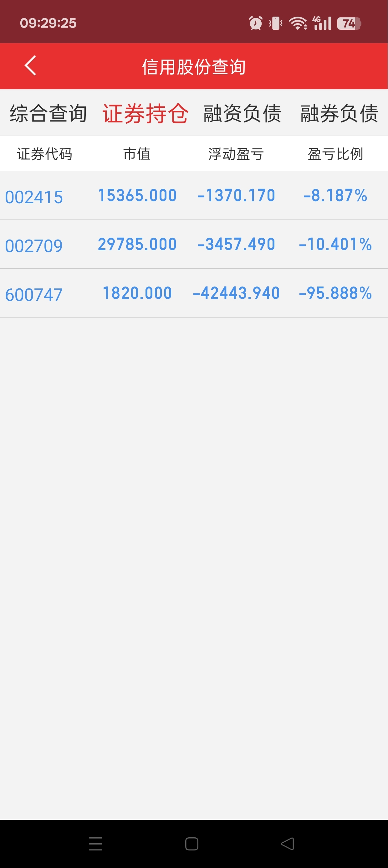This screenshot has width=388, height=868.
Task: Tap the vibrate mode status icon
Action: point(275,23)
